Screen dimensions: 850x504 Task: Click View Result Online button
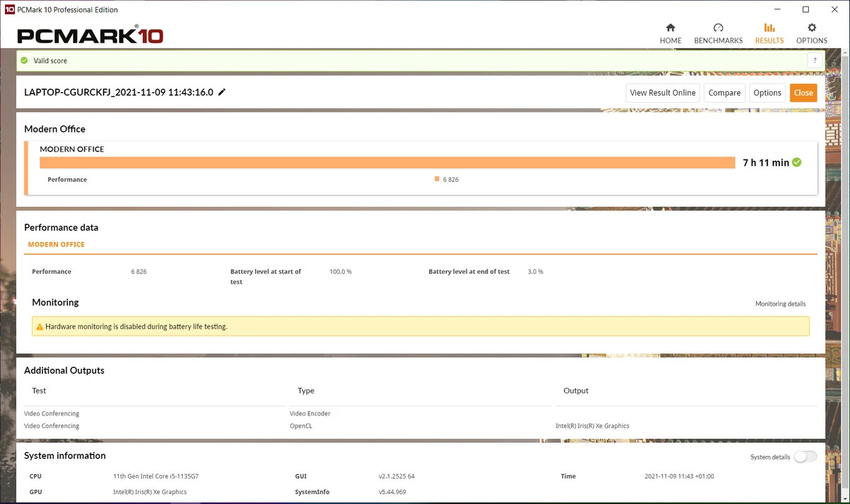[662, 93]
